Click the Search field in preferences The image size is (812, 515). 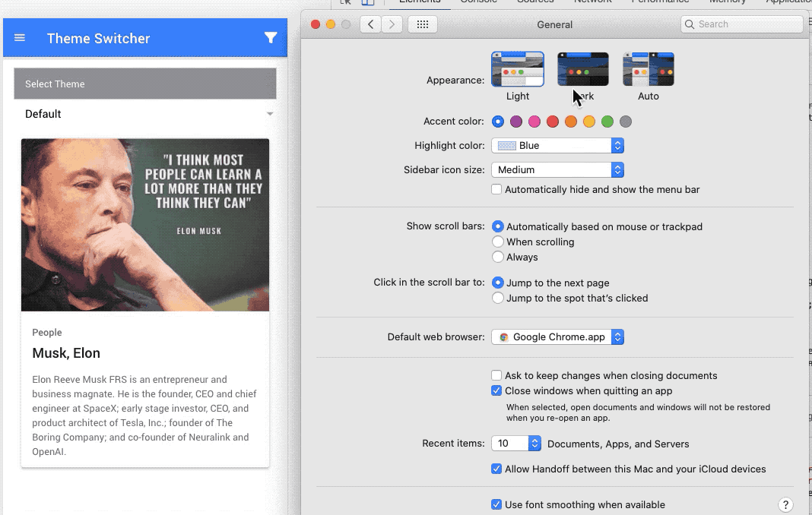[741, 24]
